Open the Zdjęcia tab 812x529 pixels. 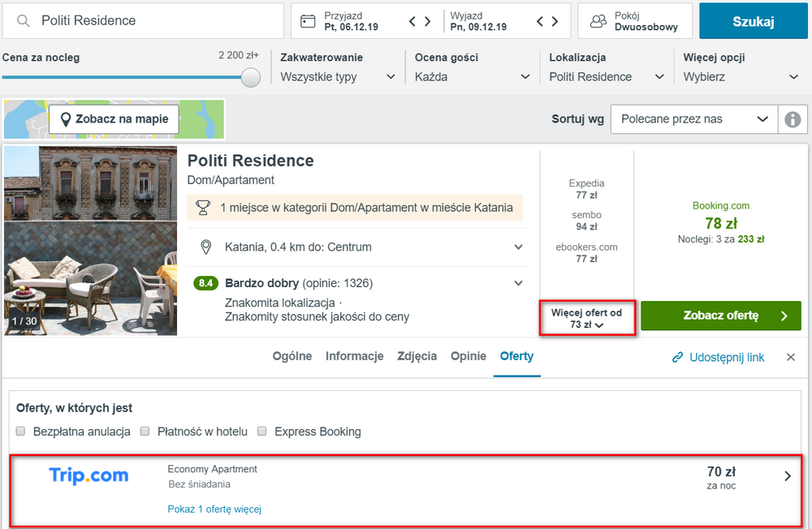(x=417, y=356)
